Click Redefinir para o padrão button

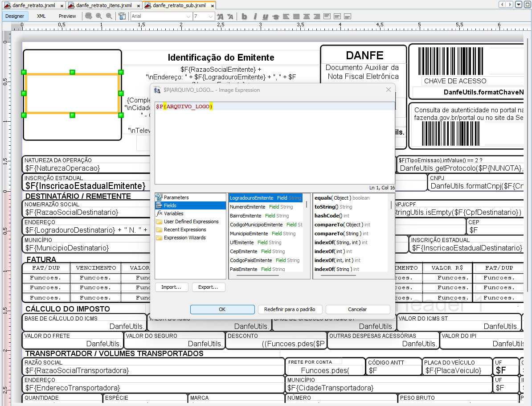[x=290, y=309]
